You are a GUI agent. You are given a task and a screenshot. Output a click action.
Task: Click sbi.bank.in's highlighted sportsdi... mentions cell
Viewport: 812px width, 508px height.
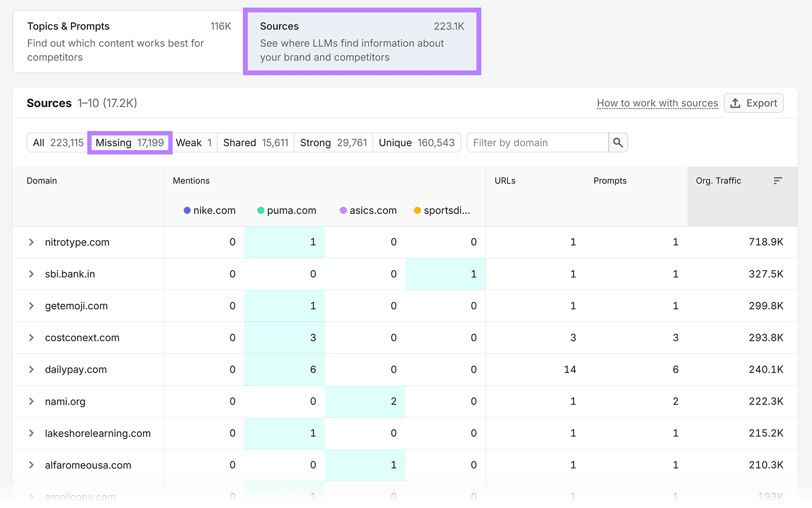(446, 274)
